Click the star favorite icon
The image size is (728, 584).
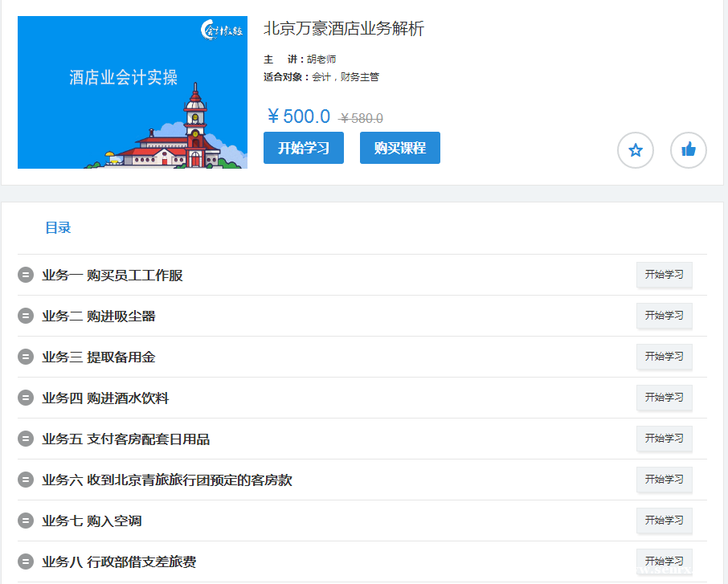pyautogui.click(x=635, y=150)
